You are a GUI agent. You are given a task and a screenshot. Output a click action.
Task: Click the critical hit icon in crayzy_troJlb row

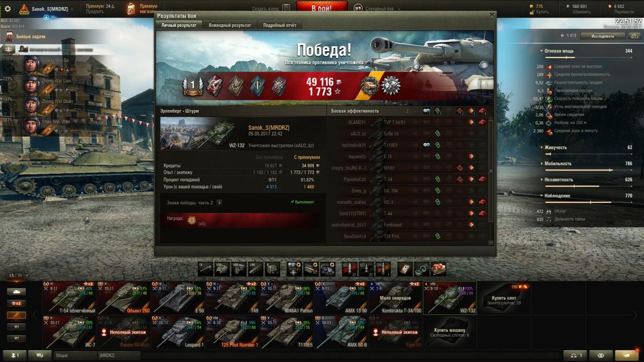(x=459, y=167)
